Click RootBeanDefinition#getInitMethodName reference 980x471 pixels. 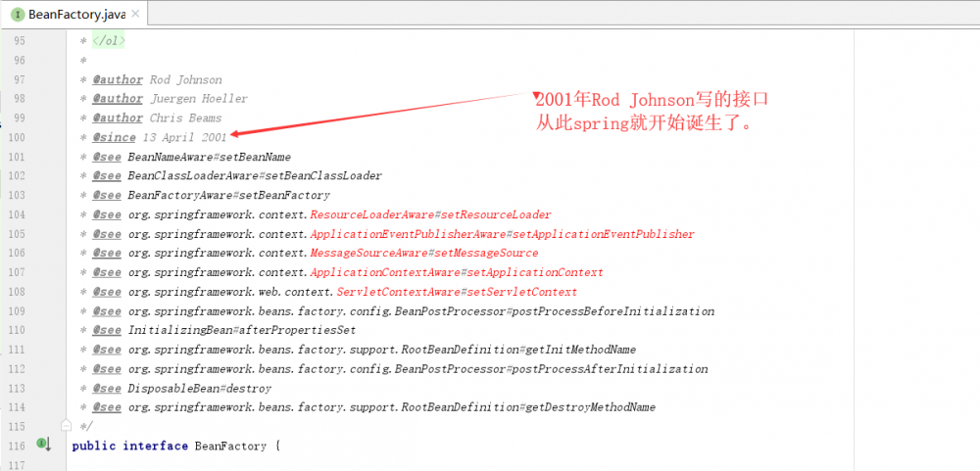(518, 350)
